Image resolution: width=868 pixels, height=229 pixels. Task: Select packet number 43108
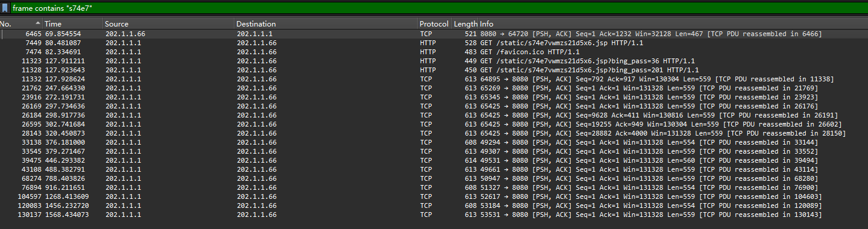[x=434, y=169]
